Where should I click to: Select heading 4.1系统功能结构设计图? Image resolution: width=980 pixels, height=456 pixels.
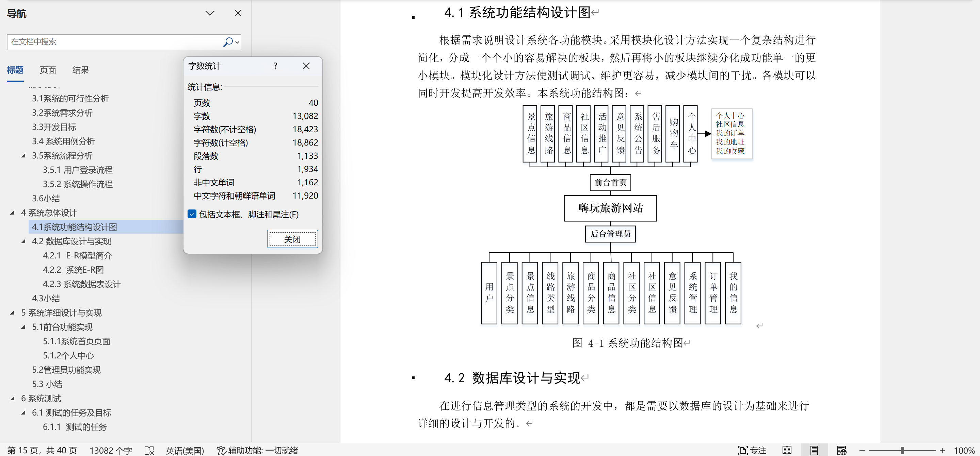74,227
